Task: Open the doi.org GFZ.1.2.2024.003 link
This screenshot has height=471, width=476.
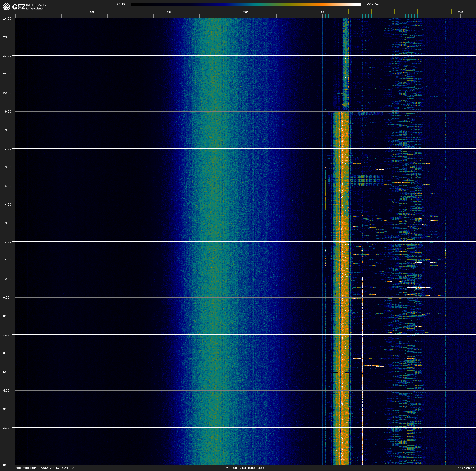Action: pos(45,468)
